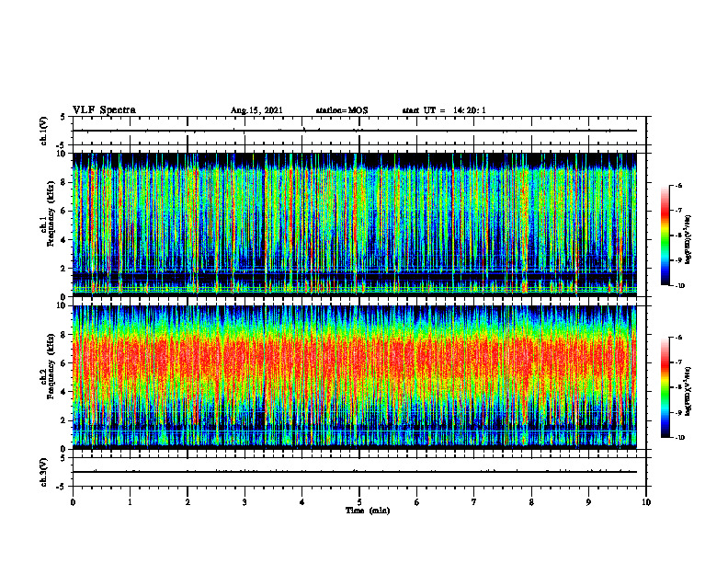
Task: Click the time axis tick label "7"
Action: point(474,502)
